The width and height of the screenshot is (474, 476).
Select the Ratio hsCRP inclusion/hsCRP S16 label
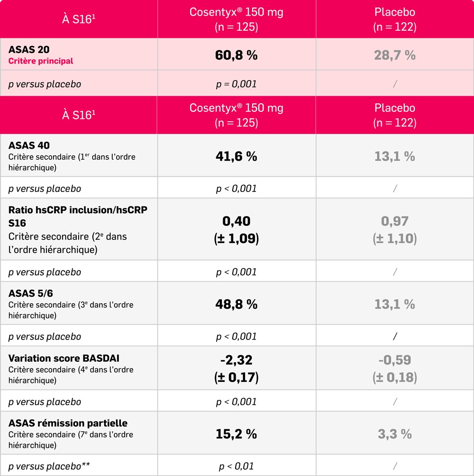[x=78, y=216]
